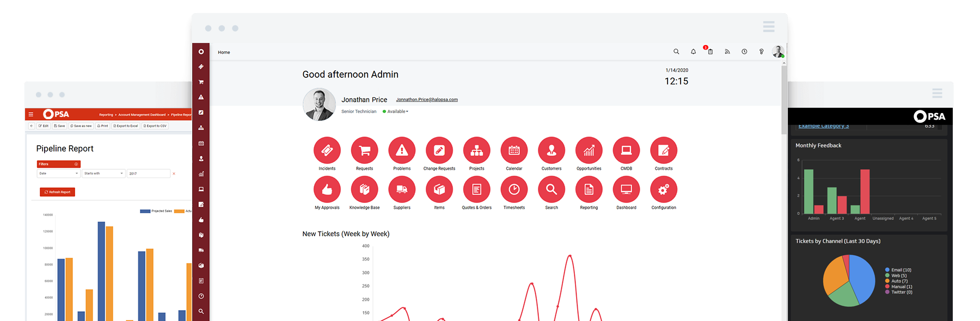Click Export to Excel button
The image size is (980, 321).
126,126
